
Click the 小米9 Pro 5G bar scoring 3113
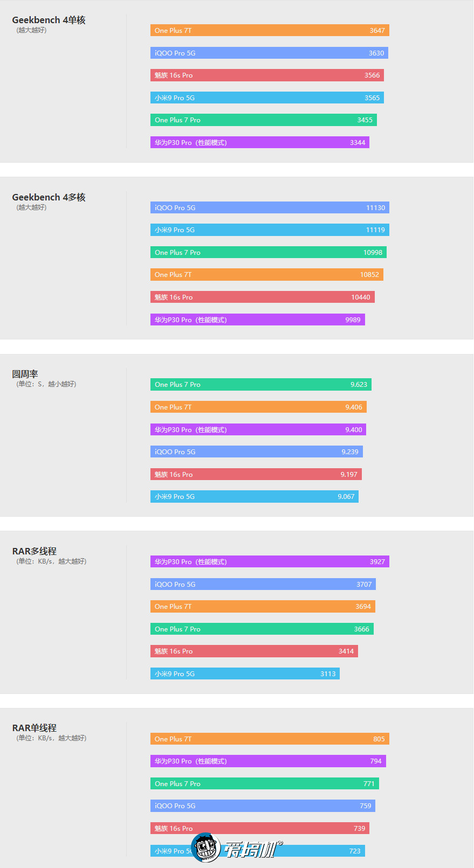[245, 673]
